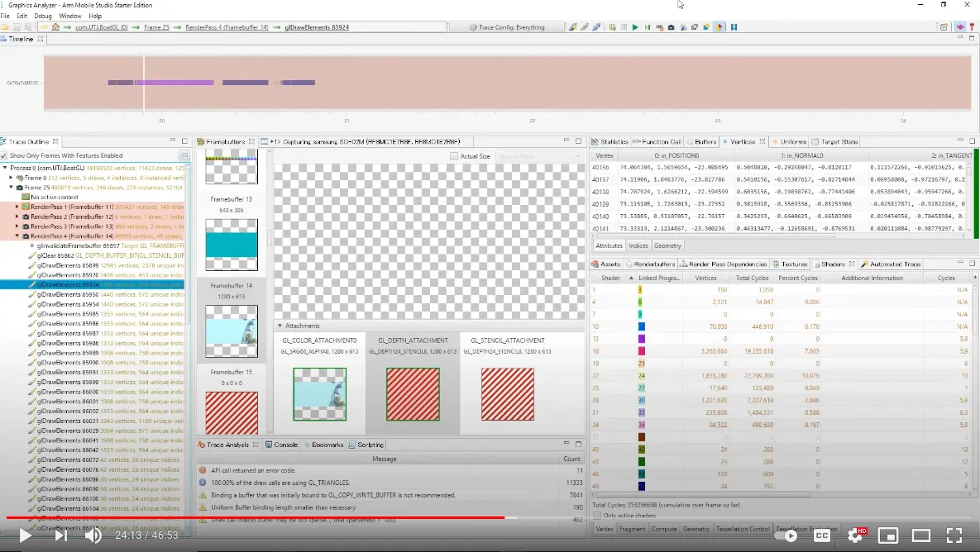Enable the Actual Size checkbox

point(454,156)
